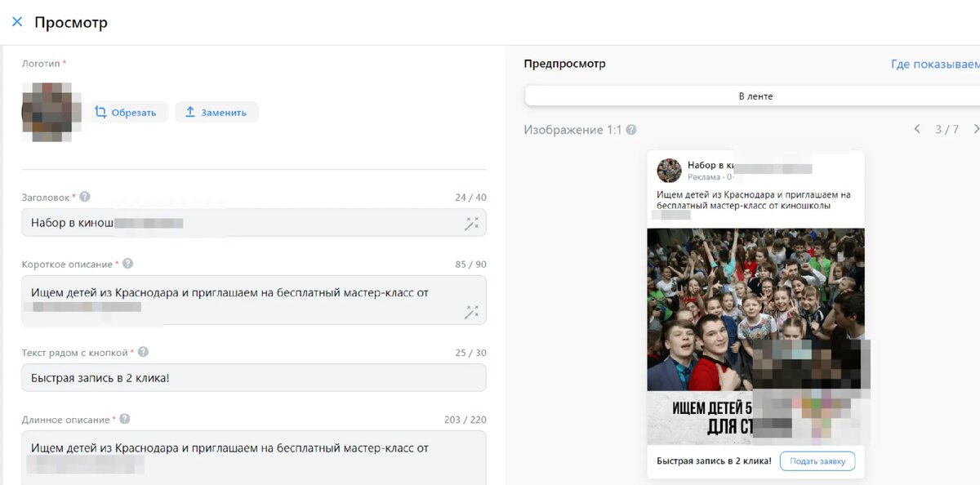
Task: Click the Просмотр title text
Action: [x=71, y=22]
